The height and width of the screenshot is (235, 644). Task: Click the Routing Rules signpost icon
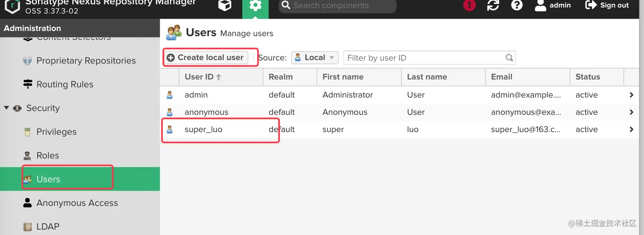[x=28, y=84]
